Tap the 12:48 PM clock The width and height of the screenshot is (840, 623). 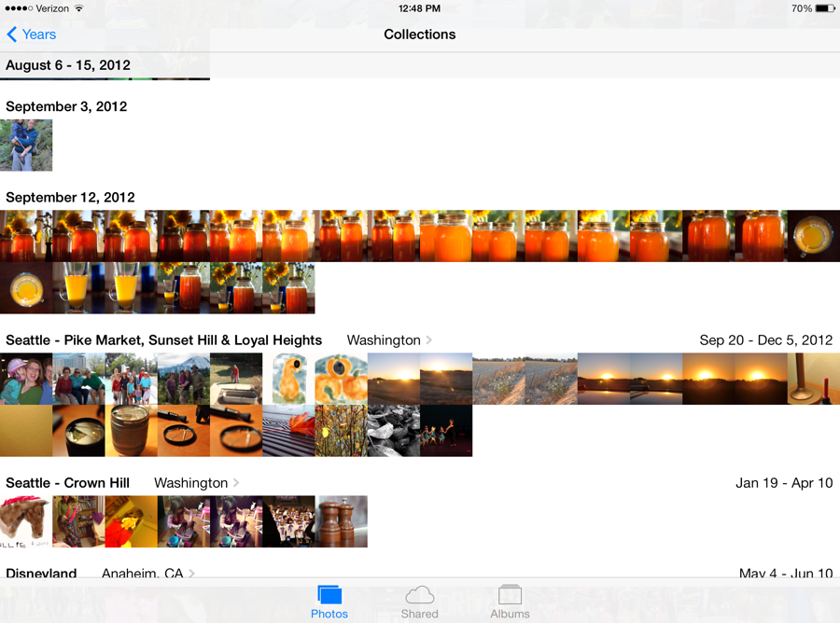(419, 8)
